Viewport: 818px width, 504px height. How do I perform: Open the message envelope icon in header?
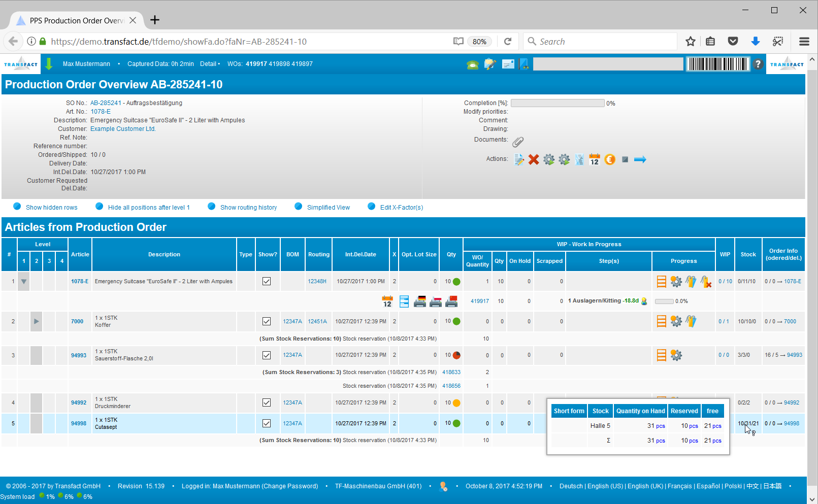(x=508, y=64)
